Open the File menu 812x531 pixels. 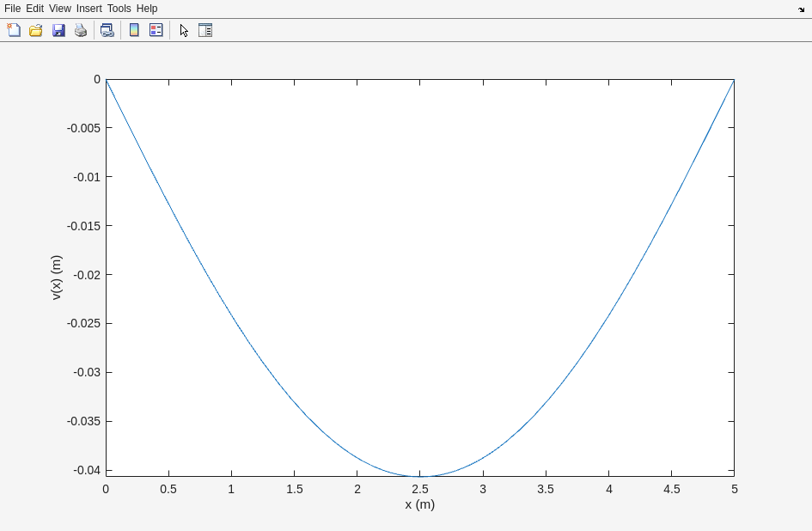pyautogui.click(x=12, y=9)
